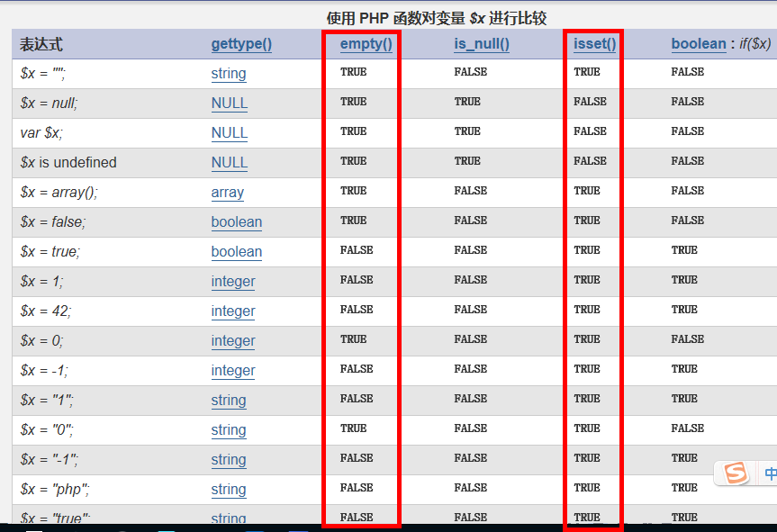Viewport: 777px width, 532px height.
Task: Click the expression cell '$x = 42;'
Action: coord(46,311)
